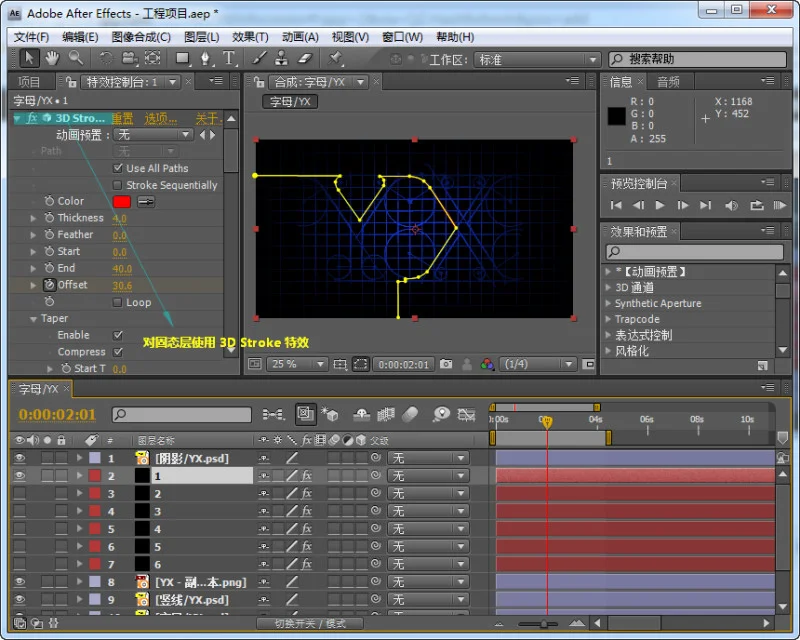Select the Zoom magnifier tool
800x640 pixels.
76,58
